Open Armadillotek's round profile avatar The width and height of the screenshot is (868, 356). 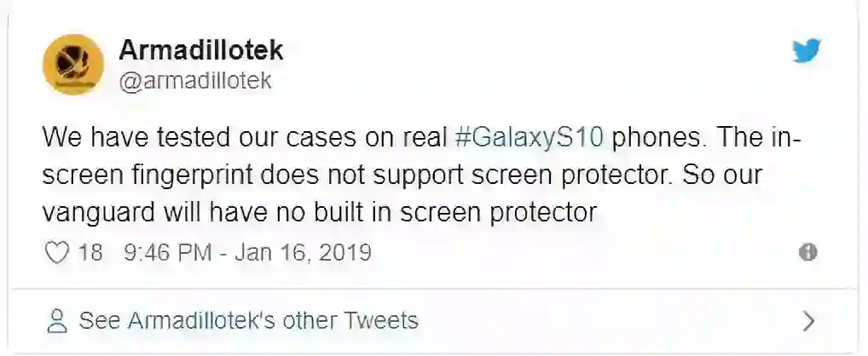coord(73,65)
